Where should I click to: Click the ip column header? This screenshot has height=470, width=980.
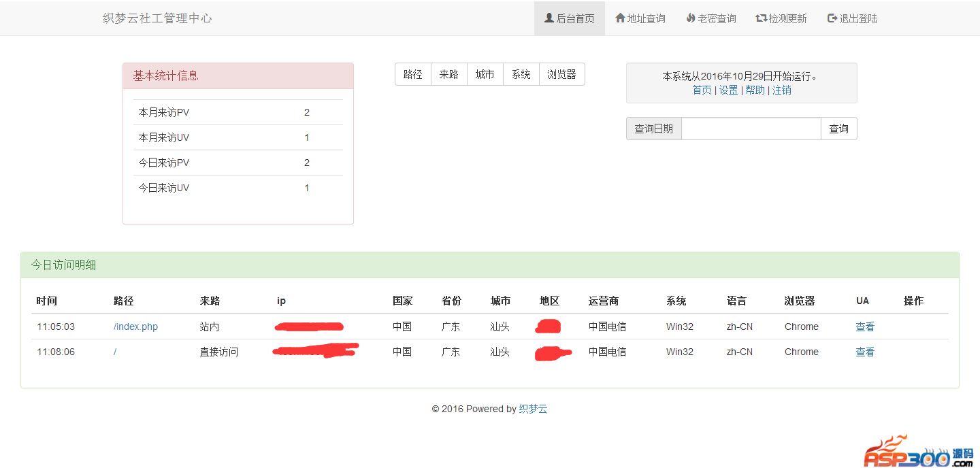[x=281, y=301]
